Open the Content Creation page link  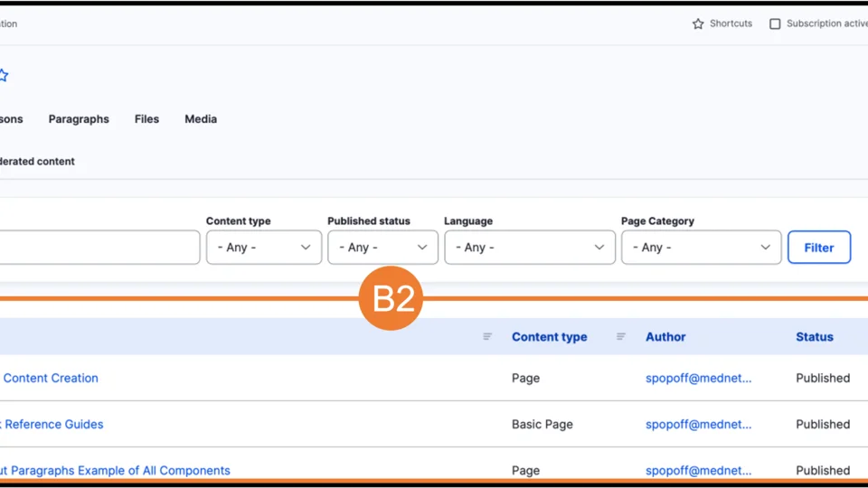(x=51, y=378)
